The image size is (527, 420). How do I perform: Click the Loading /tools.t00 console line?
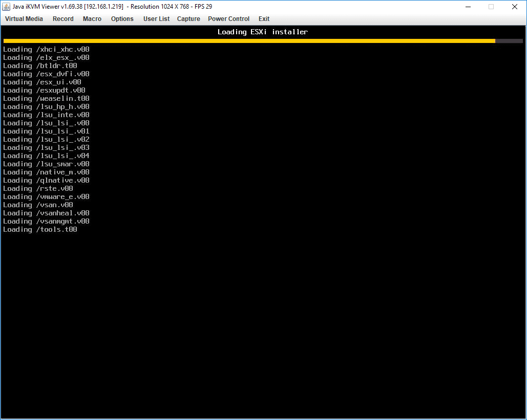40,229
